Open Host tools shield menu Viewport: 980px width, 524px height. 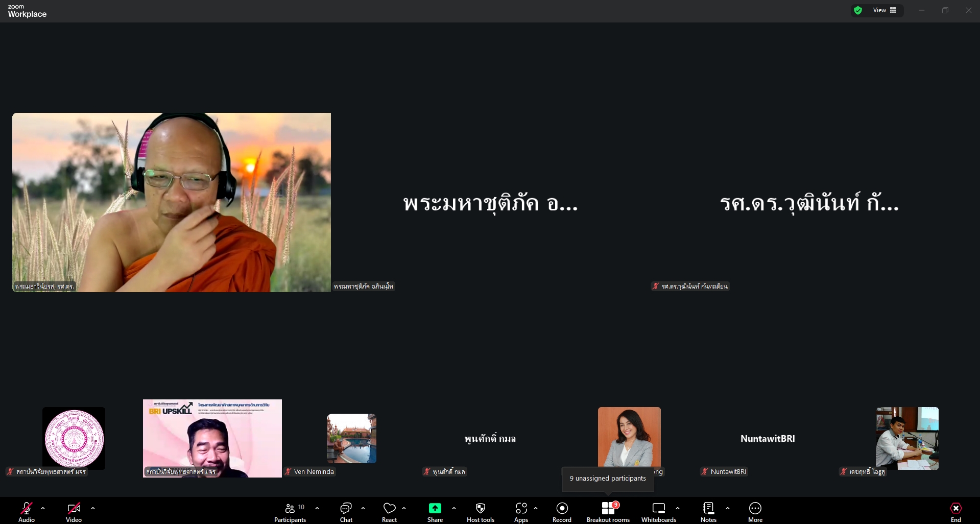(480, 511)
